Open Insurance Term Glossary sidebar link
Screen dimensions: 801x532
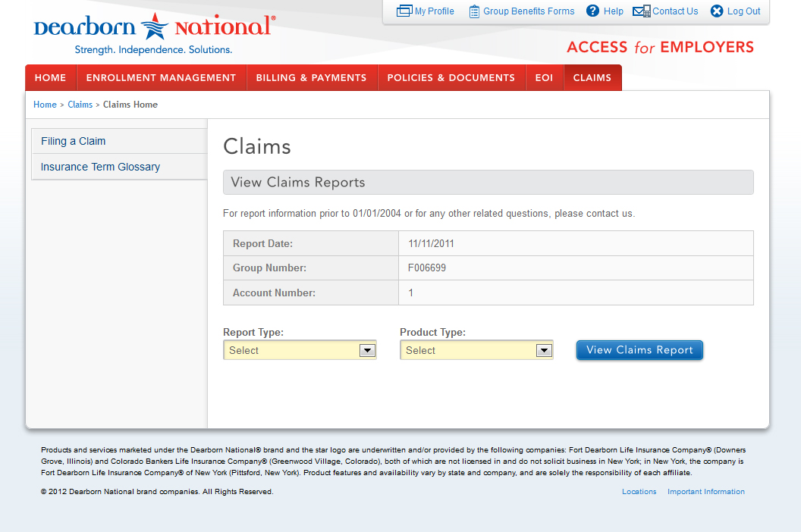click(x=100, y=167)
